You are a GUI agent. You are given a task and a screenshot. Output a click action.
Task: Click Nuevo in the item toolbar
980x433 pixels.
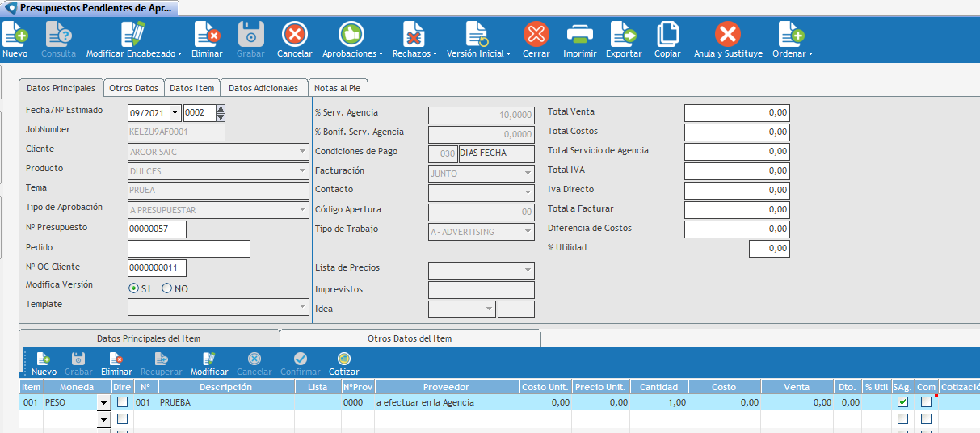point(44,364)
